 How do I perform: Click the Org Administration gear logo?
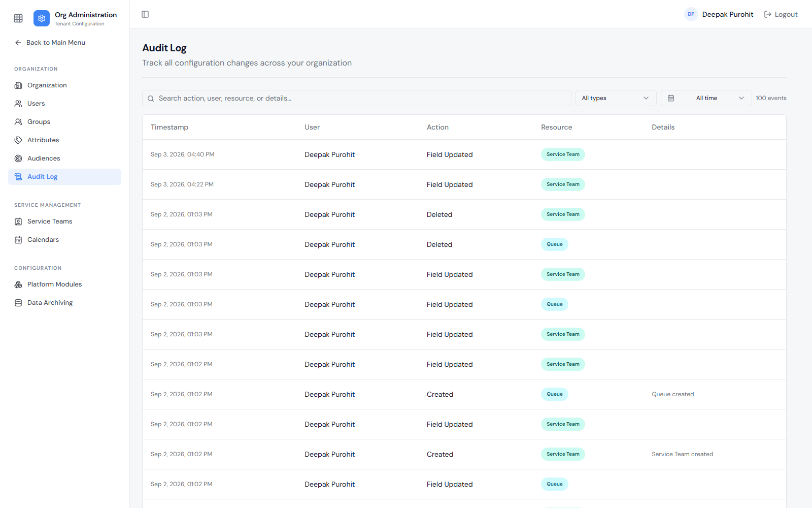[42, 18]
